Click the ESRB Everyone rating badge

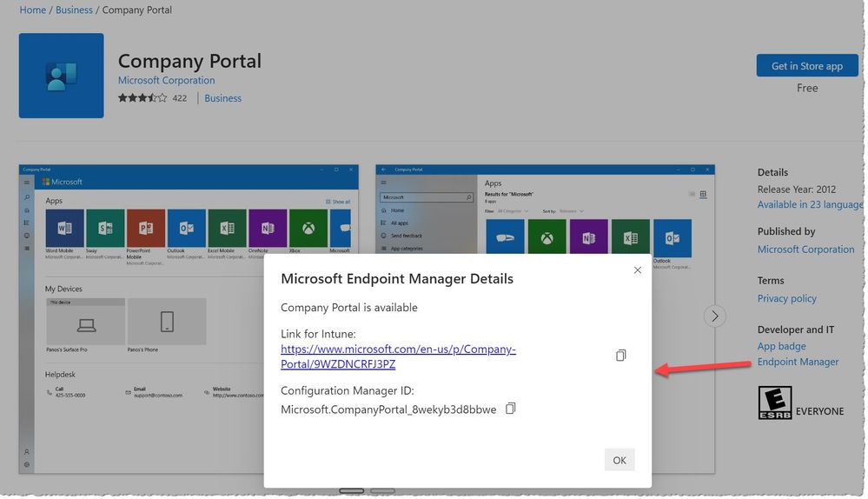coord(774,403)
